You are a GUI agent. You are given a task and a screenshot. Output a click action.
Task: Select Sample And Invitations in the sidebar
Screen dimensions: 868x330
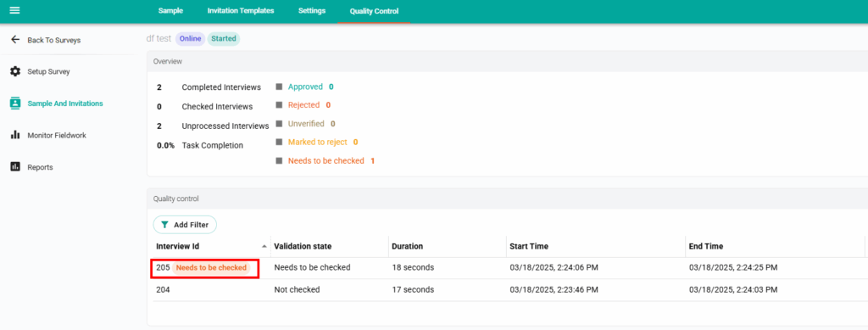(x=65, y=103)
